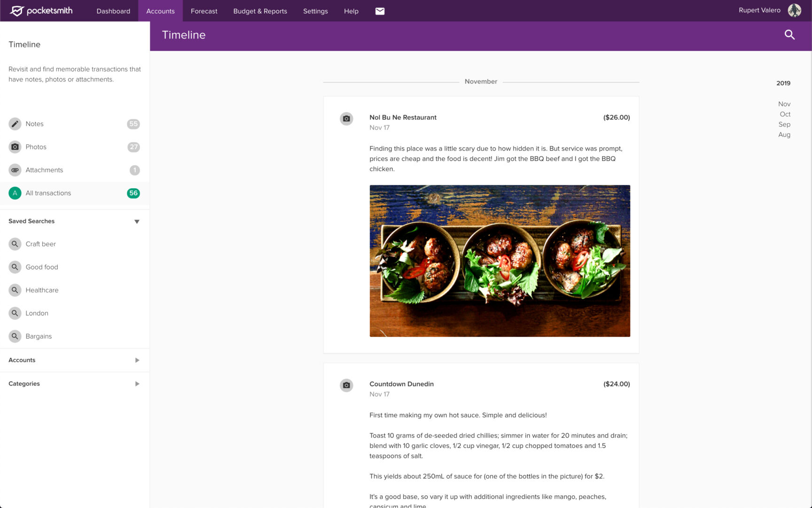Viewport: 812px width, 508px height.
Task: Click the Bargains search icon
Action: (15, 336)
